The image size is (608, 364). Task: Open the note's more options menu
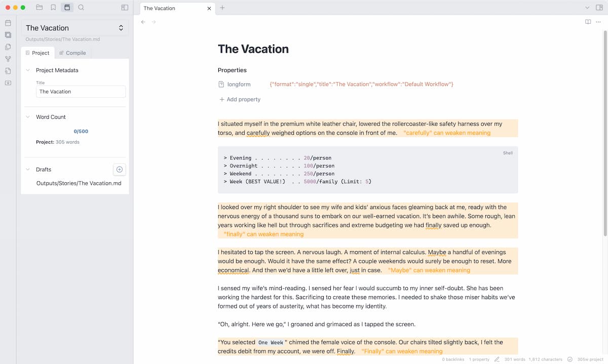point(598,22)
